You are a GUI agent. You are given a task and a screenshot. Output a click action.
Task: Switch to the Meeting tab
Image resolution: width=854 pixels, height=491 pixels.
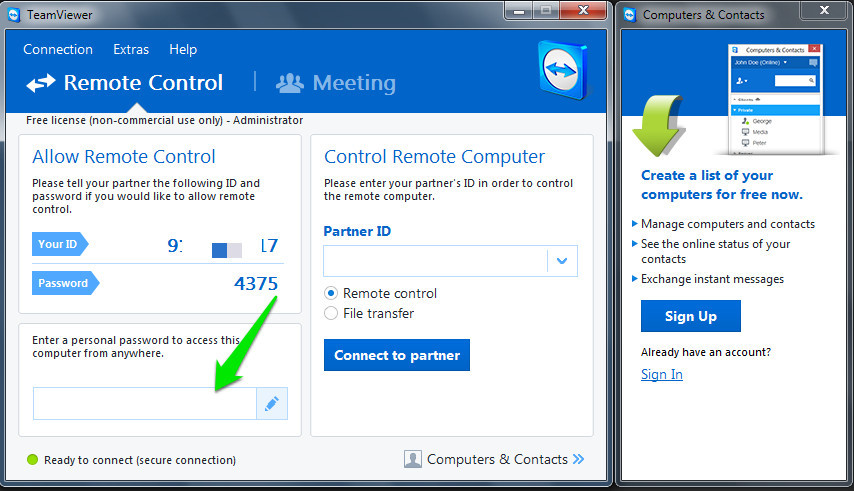pyautogui.click(x=336, y=83)
